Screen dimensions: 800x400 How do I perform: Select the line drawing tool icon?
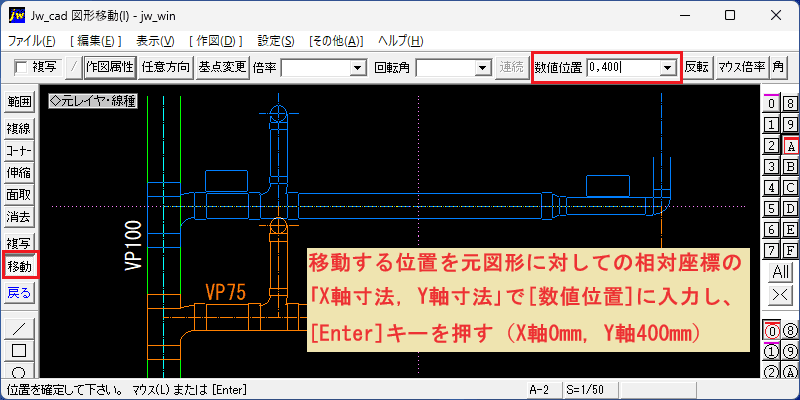(x=19, y=328)
